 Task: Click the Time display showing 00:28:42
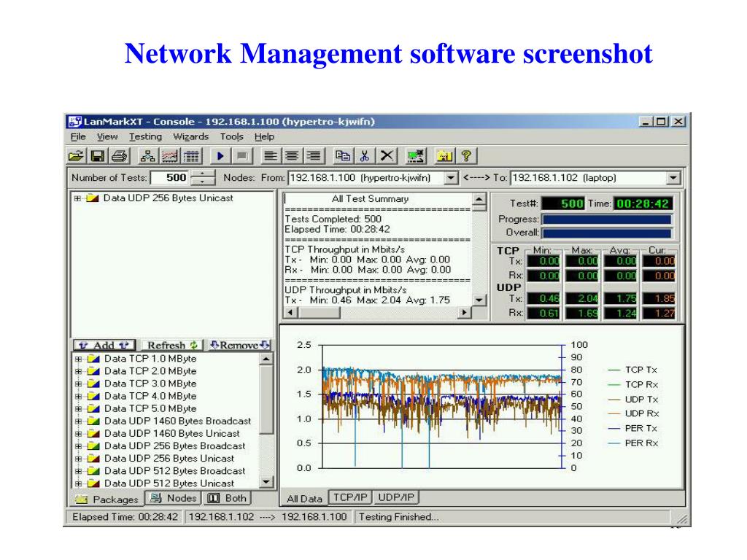[642, 204]
